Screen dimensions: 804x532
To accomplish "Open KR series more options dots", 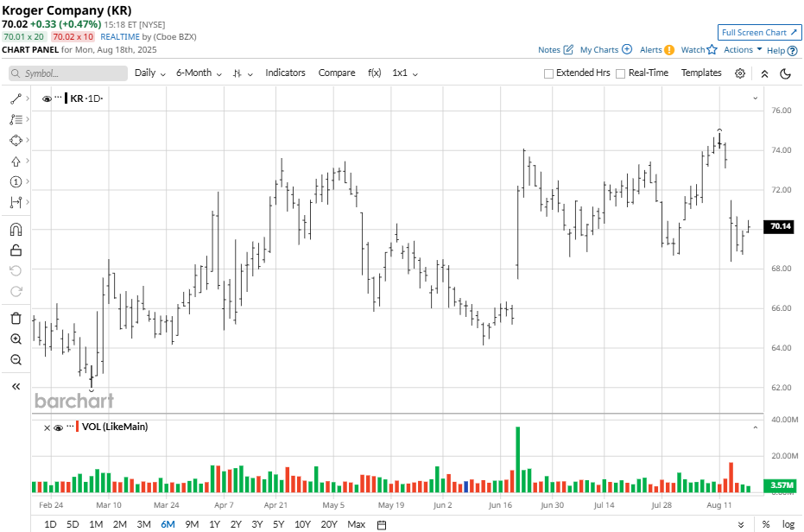I will point(58,98).
